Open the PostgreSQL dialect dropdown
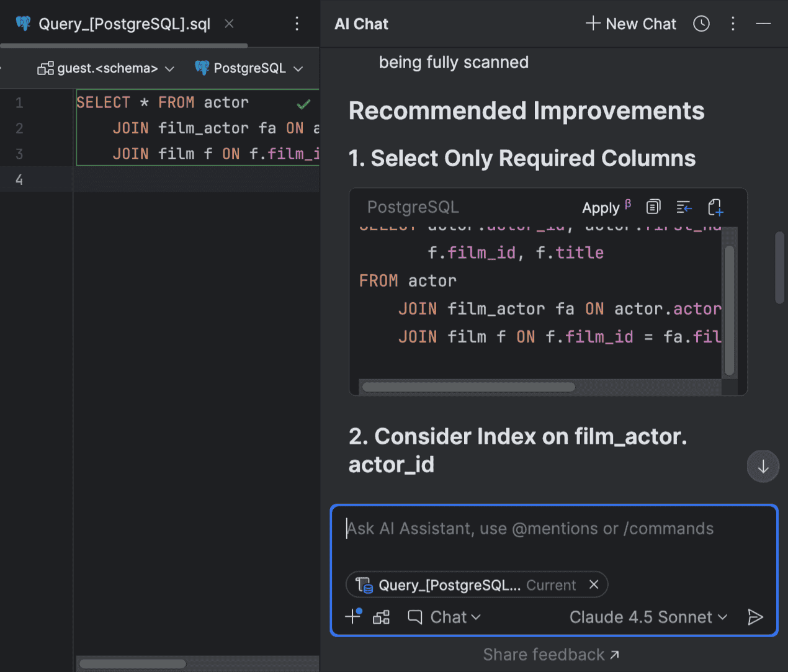Viewport: 788px width, 672px height. click(249, 68)
